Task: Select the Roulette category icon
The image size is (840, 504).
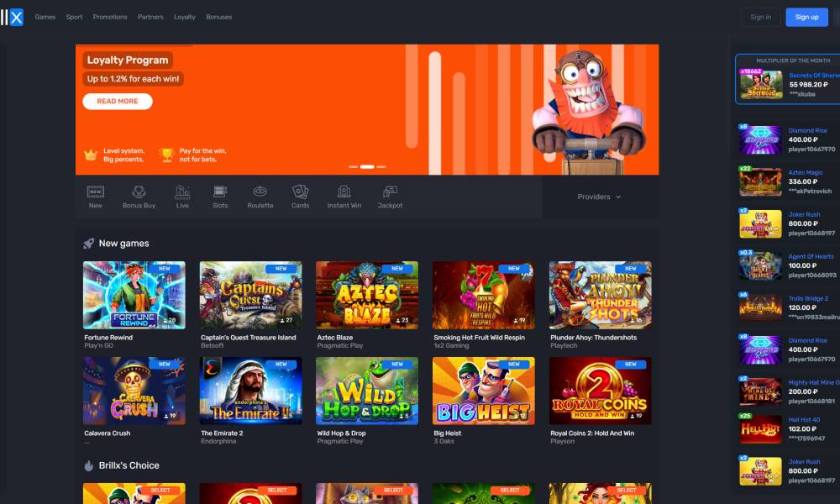Action: coord(260,192)
